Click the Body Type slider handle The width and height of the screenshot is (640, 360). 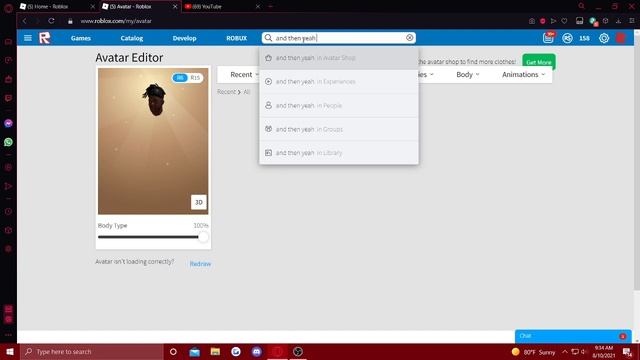[x=203, y=237]
